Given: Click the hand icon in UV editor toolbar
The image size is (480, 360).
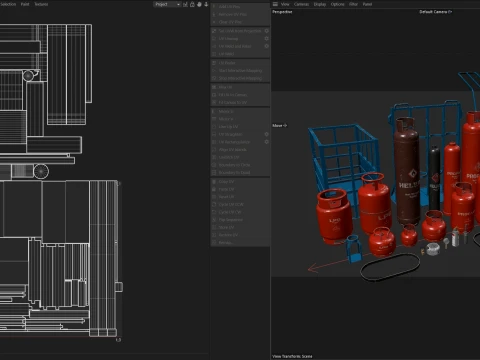Looking at the screenshot, I should [x=199, y=4].
